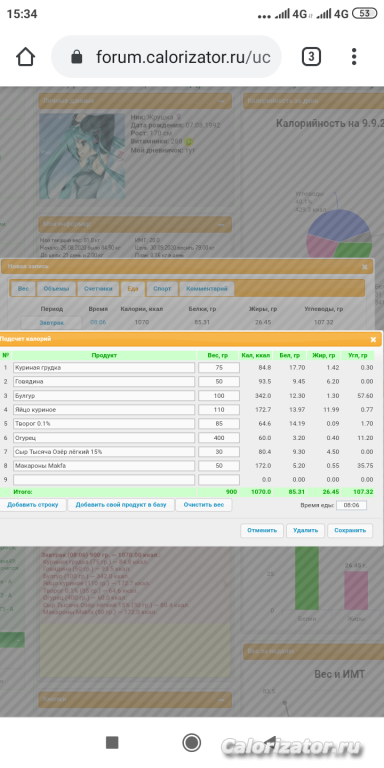This screenshot has width=384, height=768.
Task: Switch to the Объемы tab
Action: click(56, 288)
